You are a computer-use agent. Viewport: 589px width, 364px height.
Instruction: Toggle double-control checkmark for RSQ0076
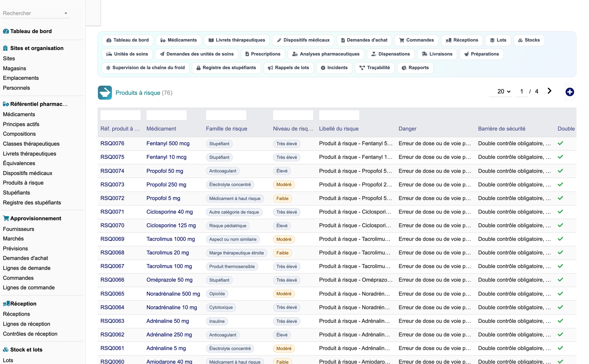(560, 143)
